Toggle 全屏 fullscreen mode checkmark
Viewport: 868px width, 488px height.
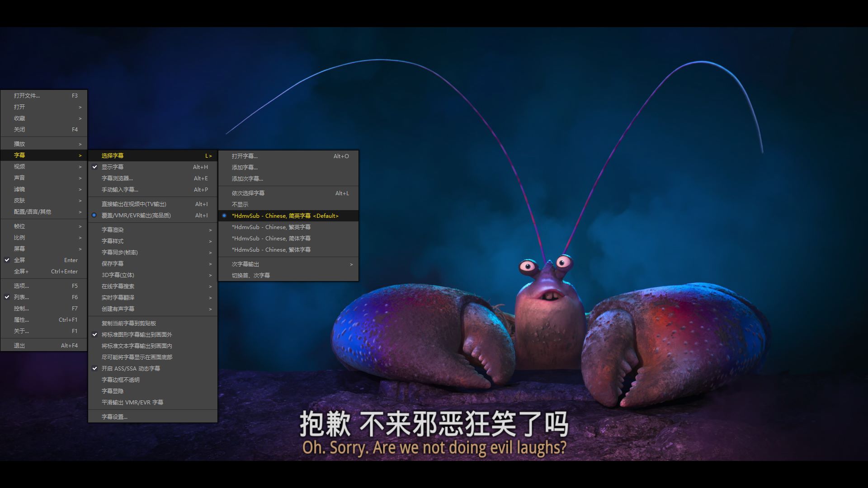click(20, 260)
